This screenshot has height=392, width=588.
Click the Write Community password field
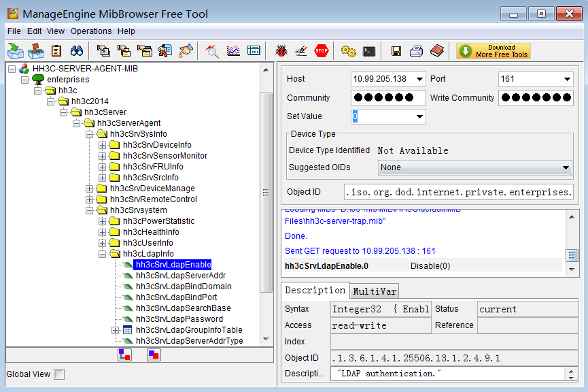click(x=536, y=98)
